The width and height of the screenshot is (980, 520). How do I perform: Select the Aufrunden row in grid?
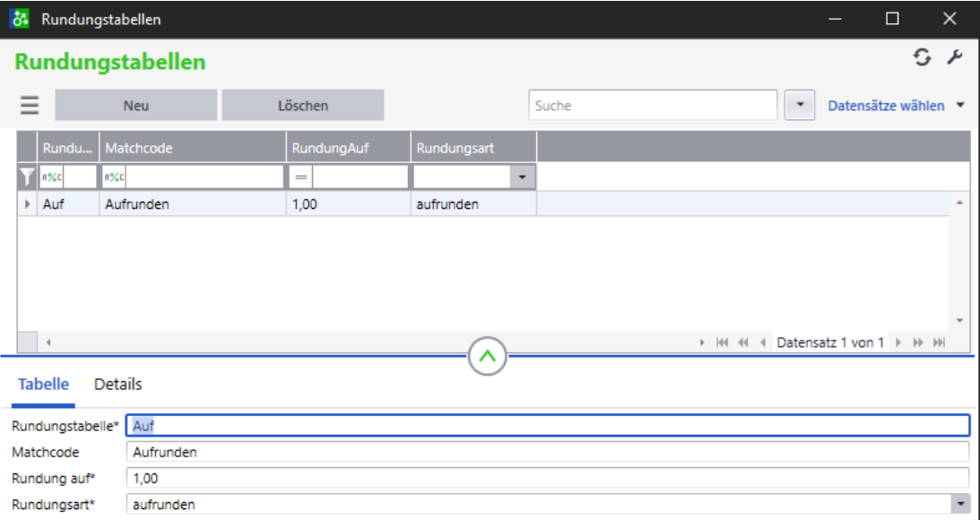tap(192, 204)
